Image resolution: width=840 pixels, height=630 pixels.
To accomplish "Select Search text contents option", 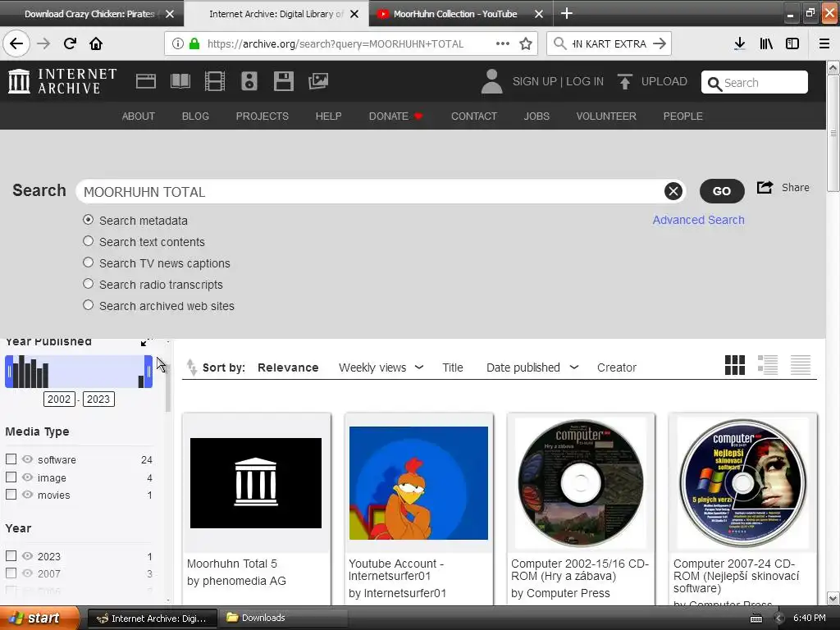I will pyautogui.click(x=89, y=241).
